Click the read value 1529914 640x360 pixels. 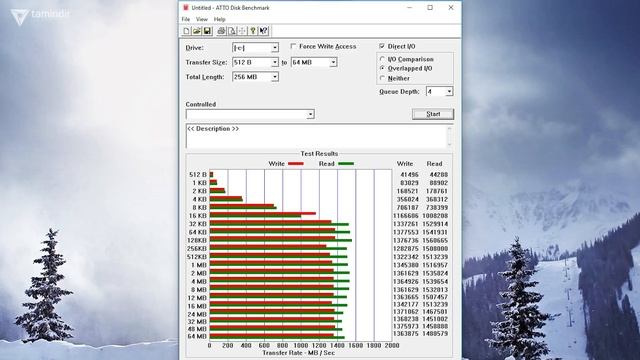(x=435, y=224)
